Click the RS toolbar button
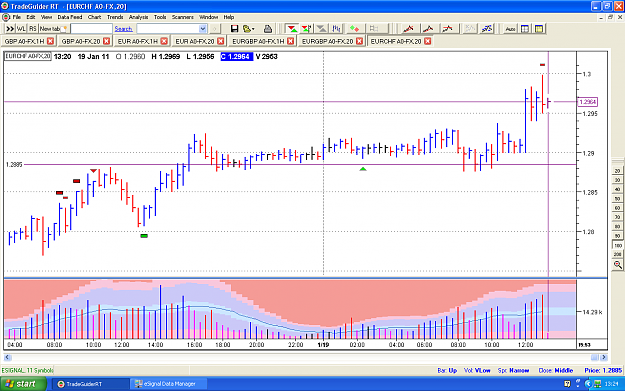The image size is (625, 391). [x=33, y=29]
